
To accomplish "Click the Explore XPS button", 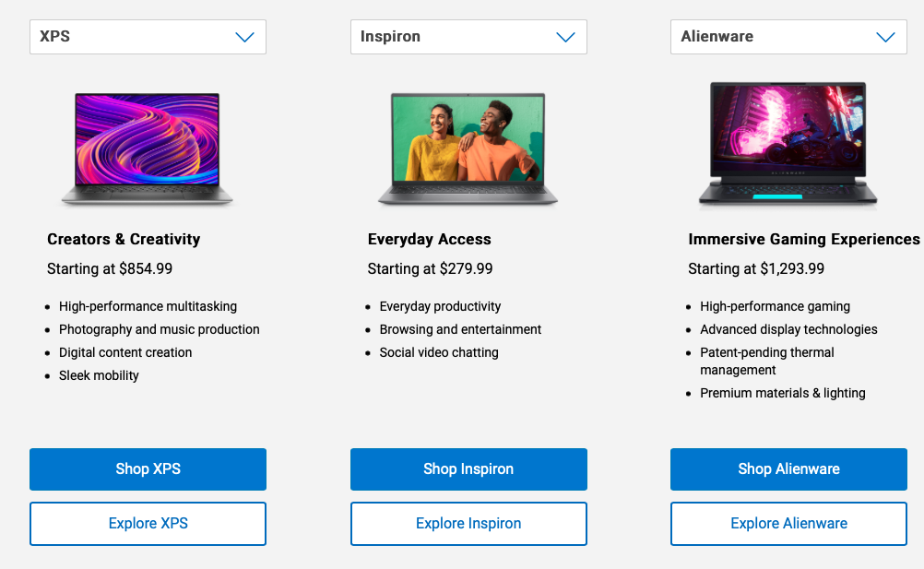I will point(148,524).
